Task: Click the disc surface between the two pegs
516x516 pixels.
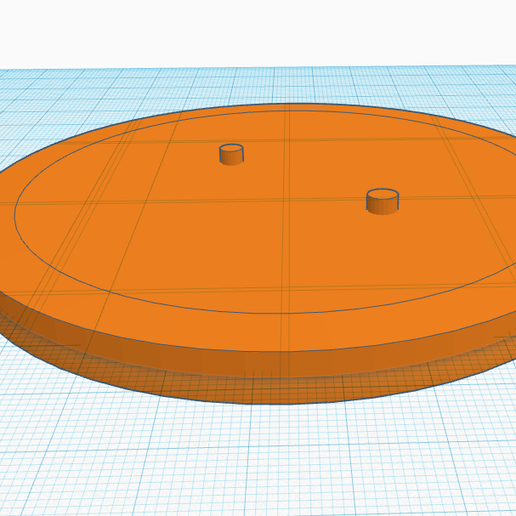Action: (x=307, y=177)
